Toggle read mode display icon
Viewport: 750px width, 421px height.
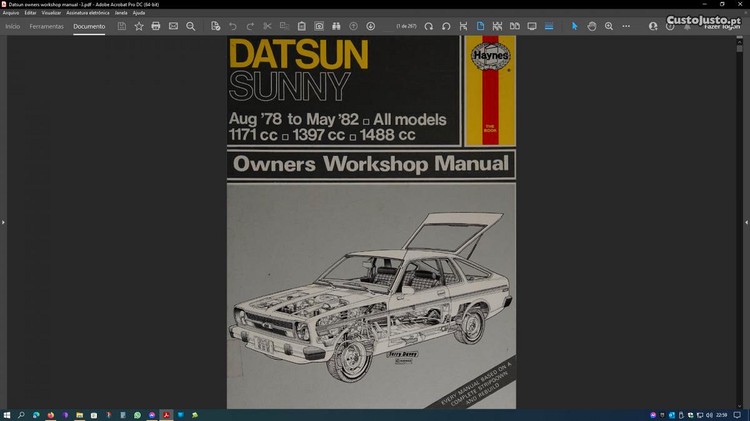(532, 26)
